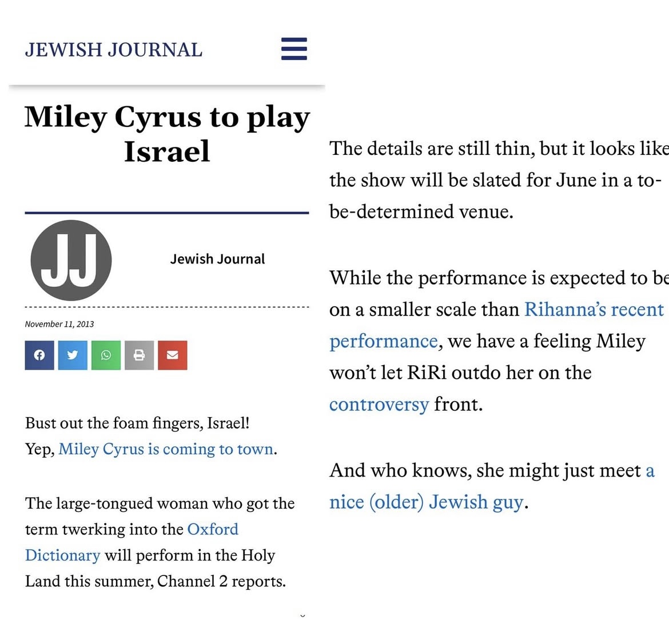Open the Jewish Journal author name link
The width and height of the screenshot is (669, 644).
coord(218,259)
